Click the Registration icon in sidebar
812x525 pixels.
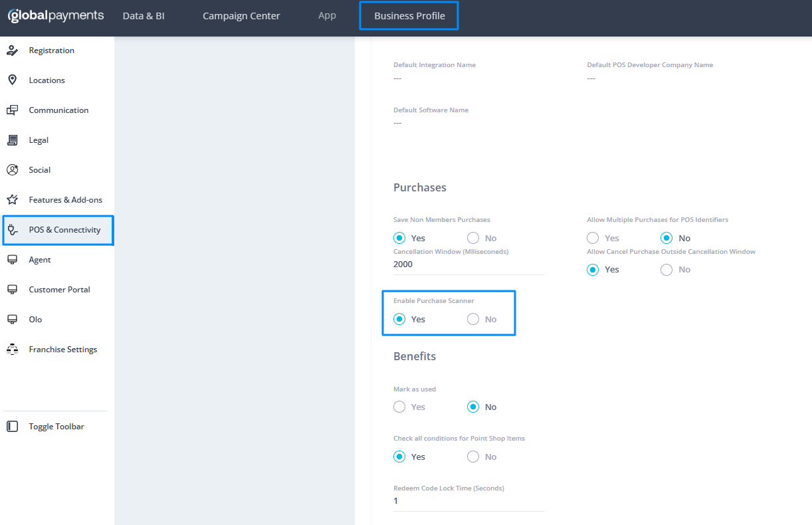12,51
